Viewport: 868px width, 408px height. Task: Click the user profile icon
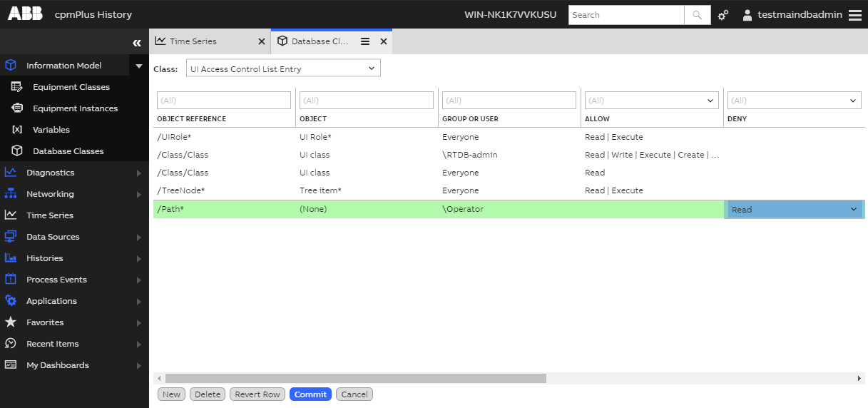coord(747,15)
